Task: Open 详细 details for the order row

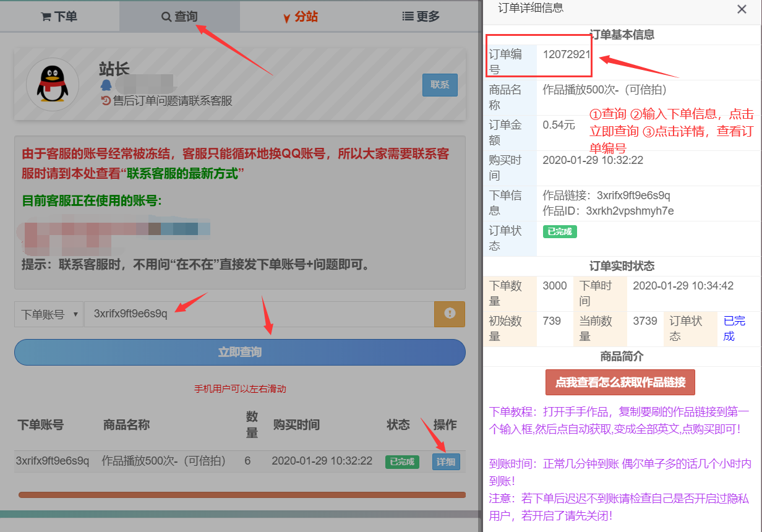Action: [x=446, y=461]
